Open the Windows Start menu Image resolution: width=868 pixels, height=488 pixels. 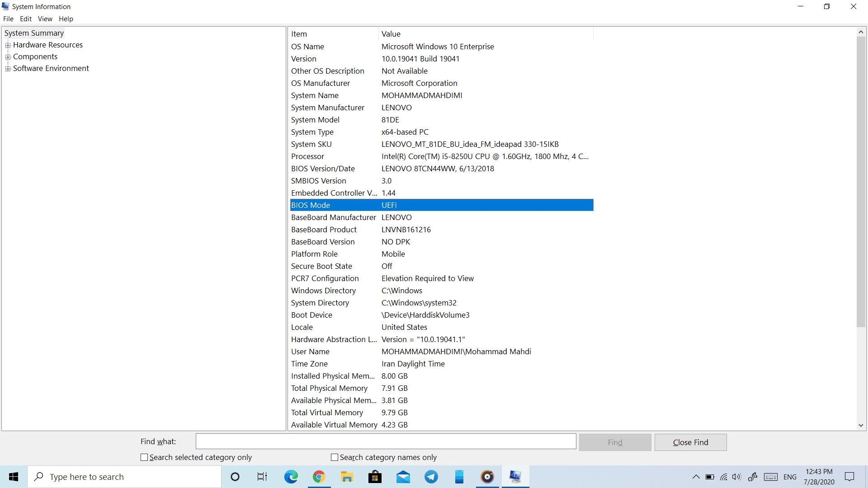[14, 477]
